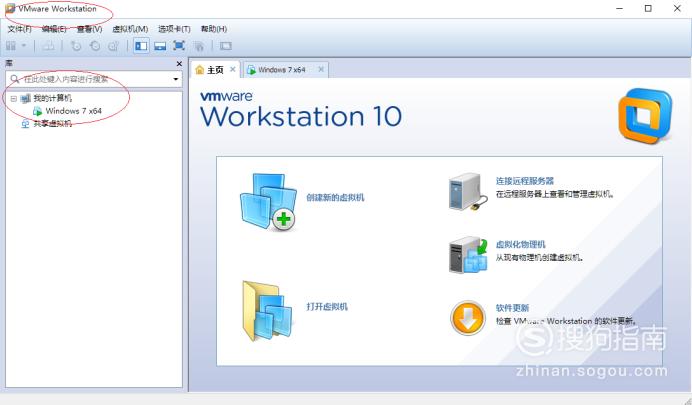The image size is (692, 405).
Task: Click the console view toolbar icon
Action: point(226,45)
